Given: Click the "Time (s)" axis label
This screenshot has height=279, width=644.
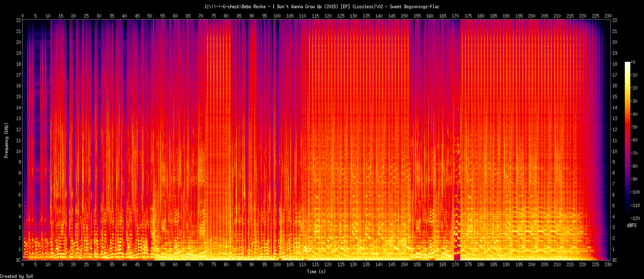Looking at the screenshot, I should click(x=317, y=271).
